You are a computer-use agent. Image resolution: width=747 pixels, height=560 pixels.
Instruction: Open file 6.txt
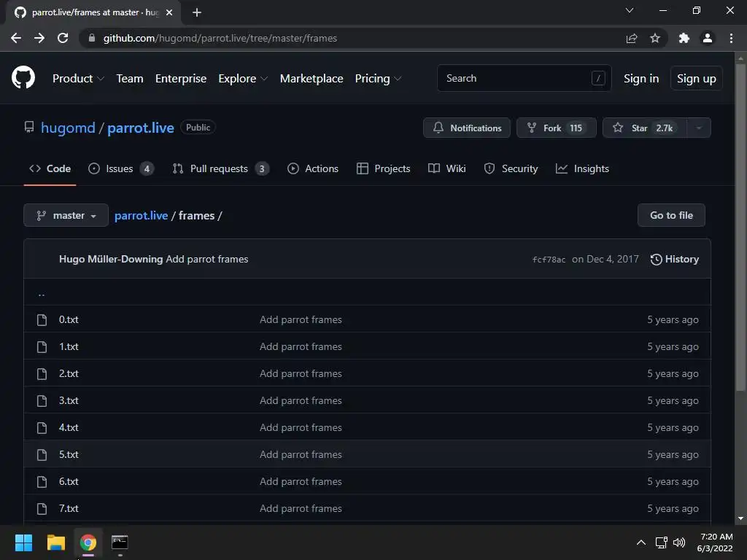(x=69, y=481)
